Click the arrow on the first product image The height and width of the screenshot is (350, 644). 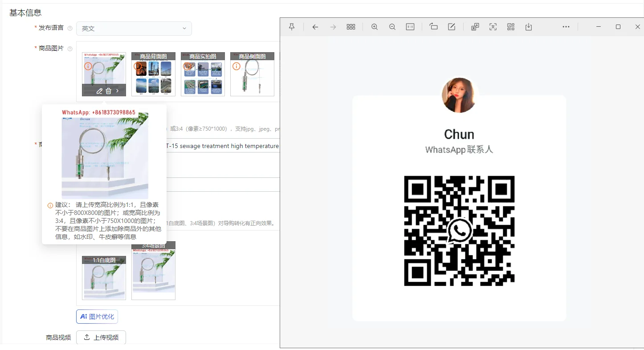tap(118, 91)
